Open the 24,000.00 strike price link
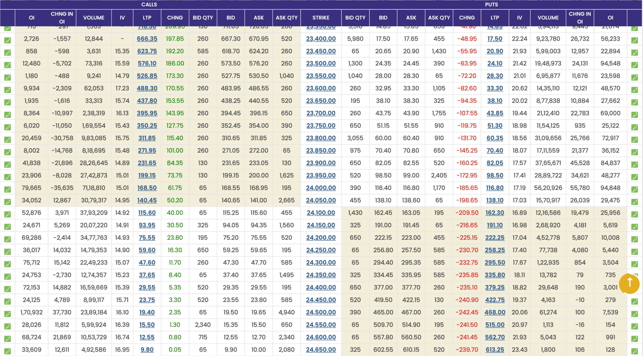This screenshot has width=644, height=356. [321, 188]
